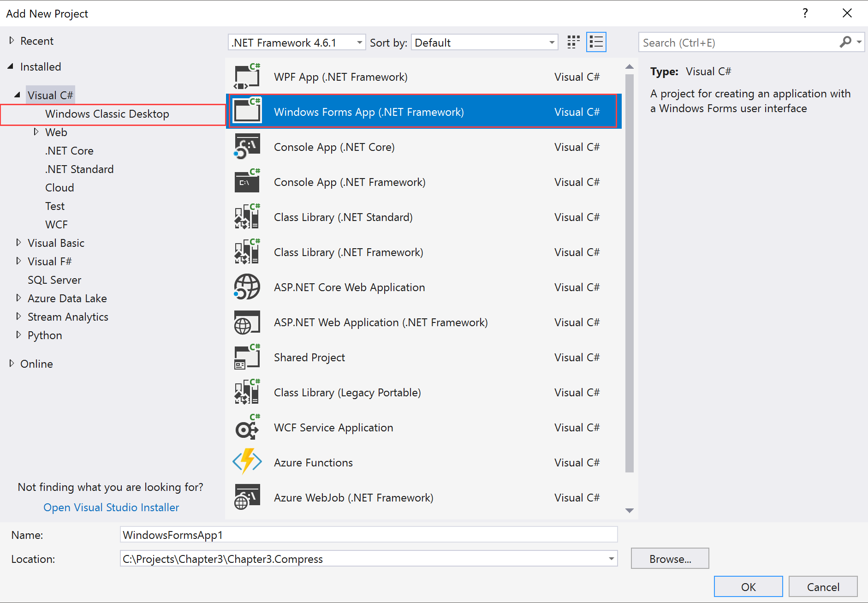Click Browse to choose location
Viewport: 868px width, 603px height.
coord(670,558)
